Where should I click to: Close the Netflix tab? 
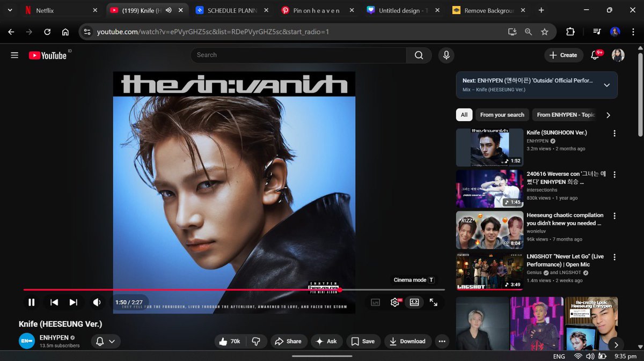tap(95, 11)
